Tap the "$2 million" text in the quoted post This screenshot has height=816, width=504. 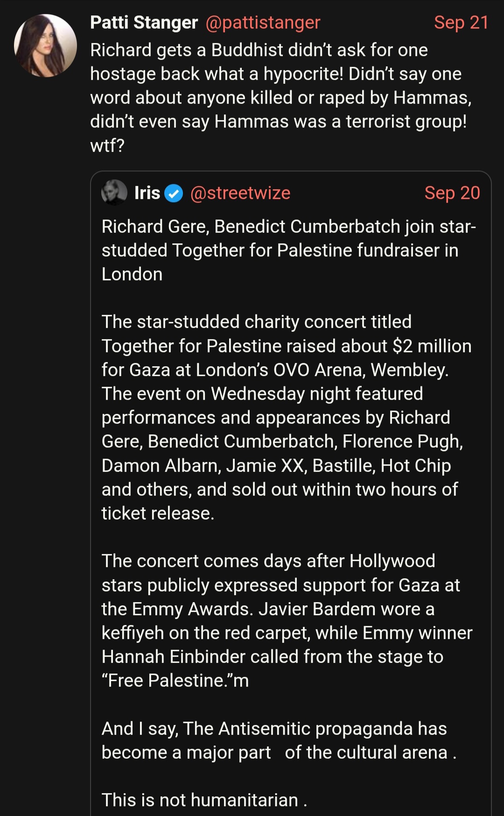(432, 346)
